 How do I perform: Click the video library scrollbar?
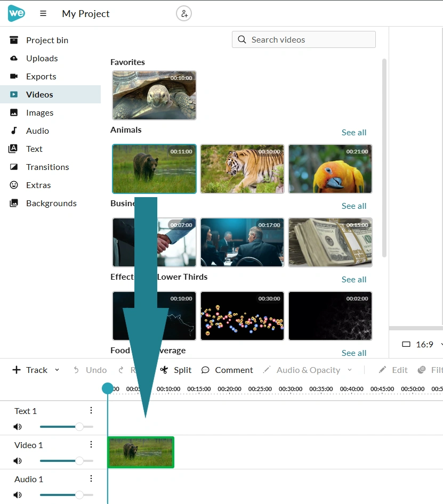384,158
